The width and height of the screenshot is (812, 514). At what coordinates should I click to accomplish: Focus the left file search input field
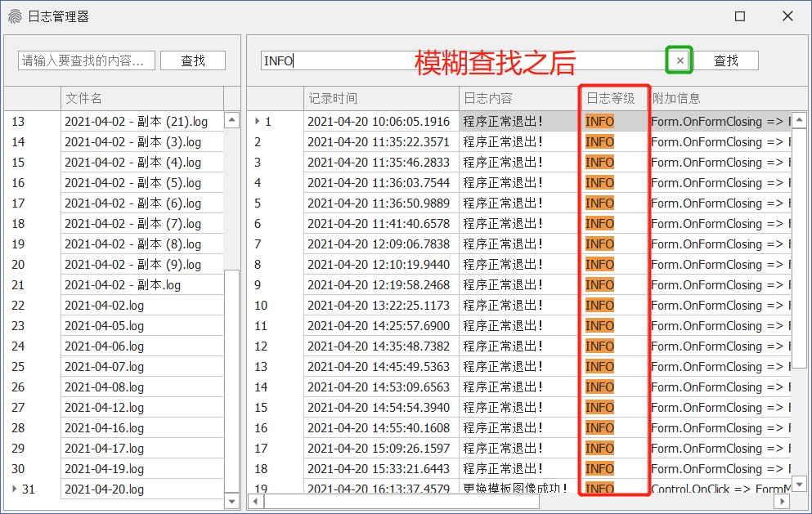(87, 60)
